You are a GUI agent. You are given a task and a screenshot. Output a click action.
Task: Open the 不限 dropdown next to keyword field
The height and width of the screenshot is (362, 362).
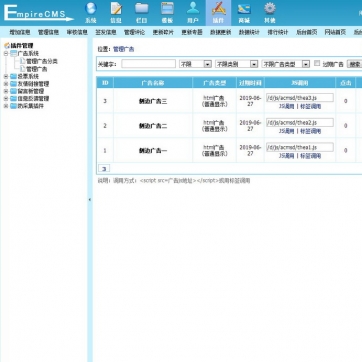tap(195, 64)
